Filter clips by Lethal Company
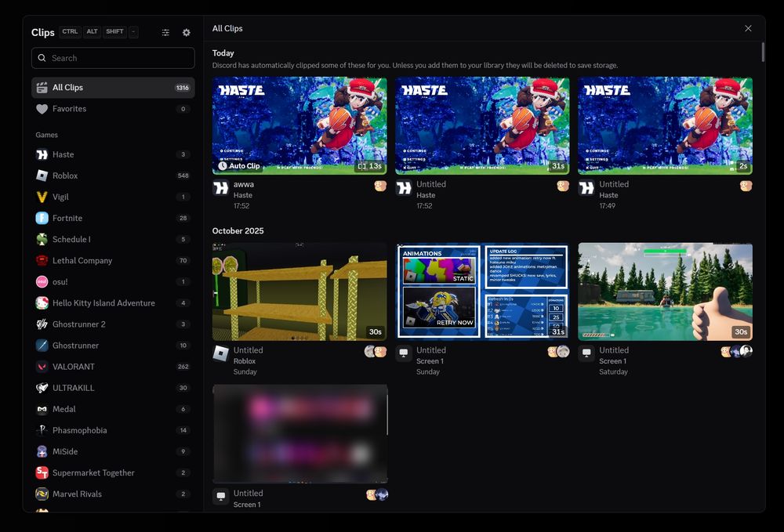 pyautogui.click(x=113, y=261)
